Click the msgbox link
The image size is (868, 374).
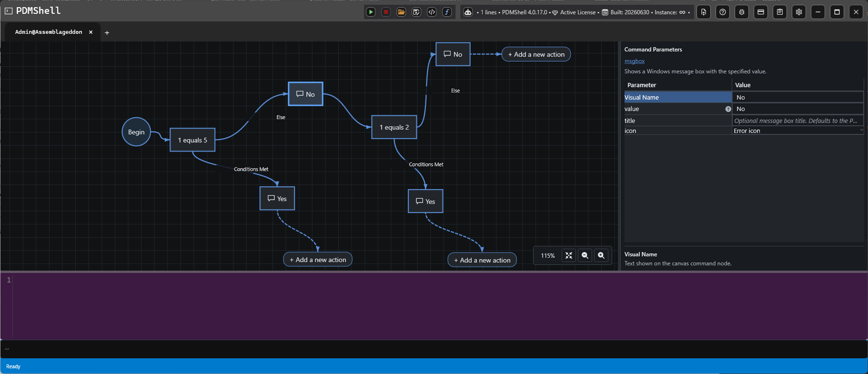pos(634,61)
